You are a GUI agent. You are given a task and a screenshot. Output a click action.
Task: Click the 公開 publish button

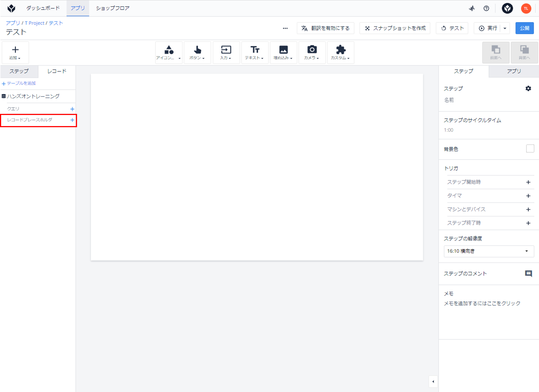[524, 28]
